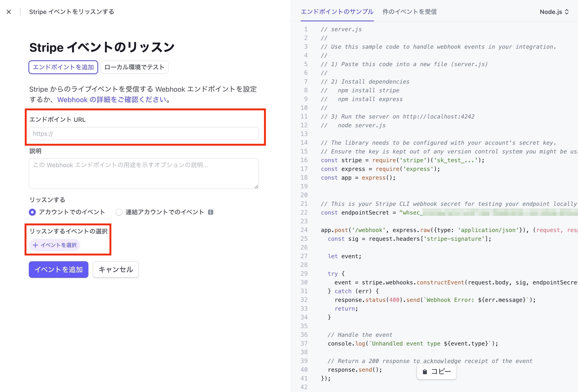Image resolution: width=578 pixels, height=392 pixels.
Task: Click the line return; in catch block
Action: click(346, 309)
